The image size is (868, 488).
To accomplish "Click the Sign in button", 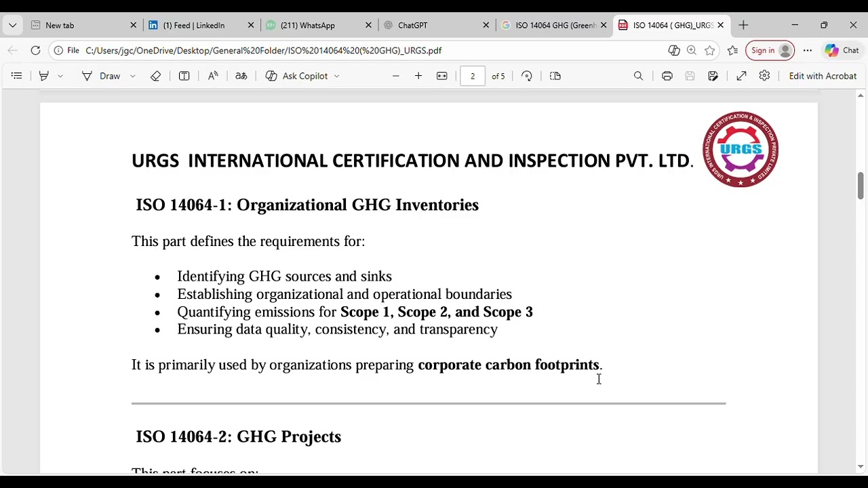I will click(770, 50).
